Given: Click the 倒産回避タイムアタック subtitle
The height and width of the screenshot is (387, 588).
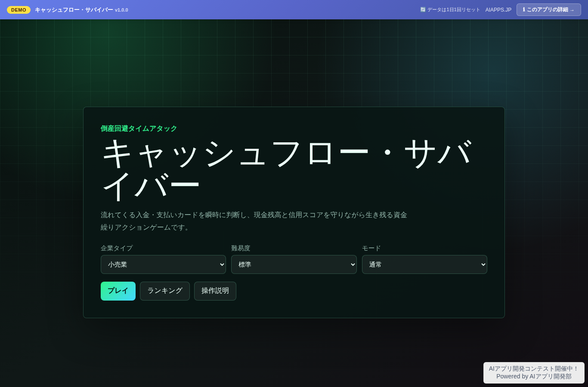Looking at the screenshot, I should click(139, 129).
